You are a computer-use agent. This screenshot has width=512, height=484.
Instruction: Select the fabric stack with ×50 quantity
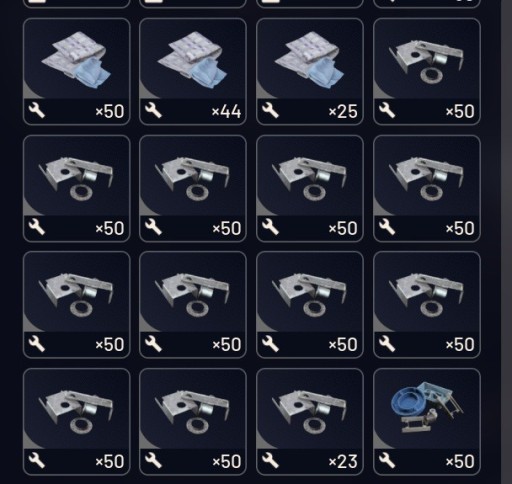pos(76,72)
